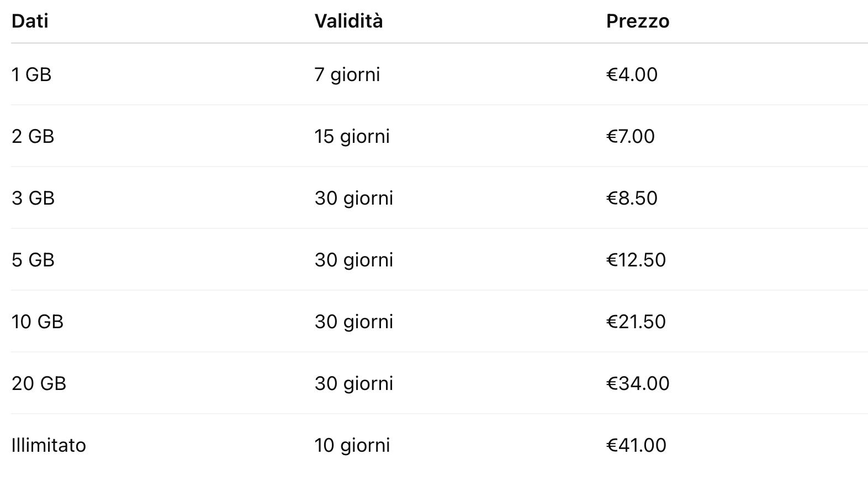
Task: Select the 10 GB data plan cell
Action: click(38, 322)
